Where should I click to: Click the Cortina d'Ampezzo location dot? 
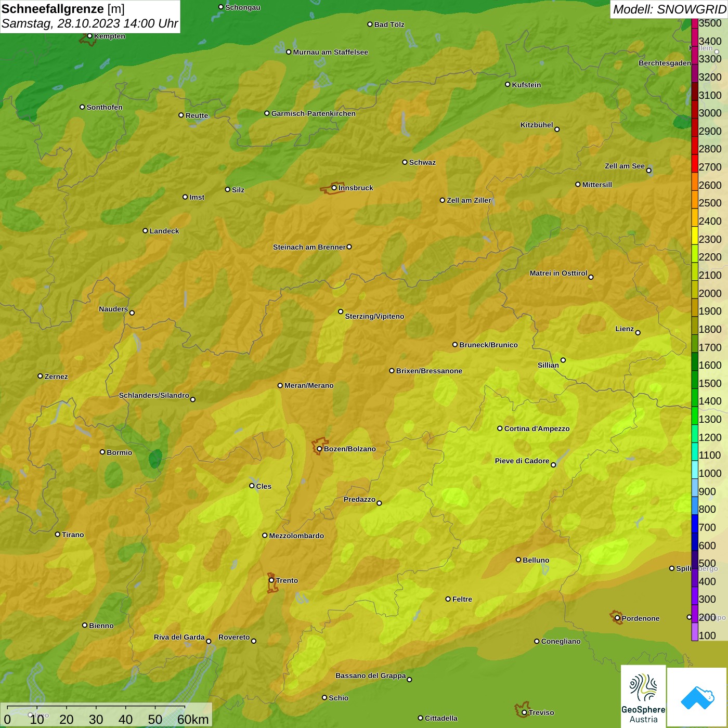[x=500, y=428]
